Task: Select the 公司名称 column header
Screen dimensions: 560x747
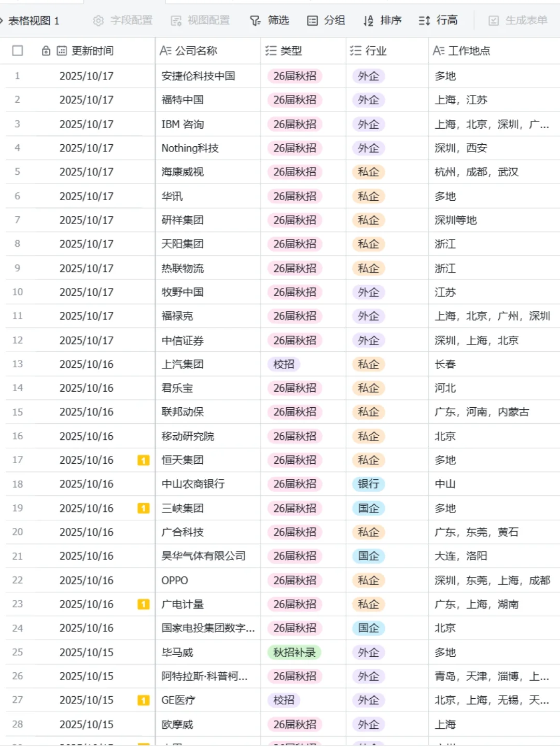Action: pyautogui.click(x=208, y=50)
